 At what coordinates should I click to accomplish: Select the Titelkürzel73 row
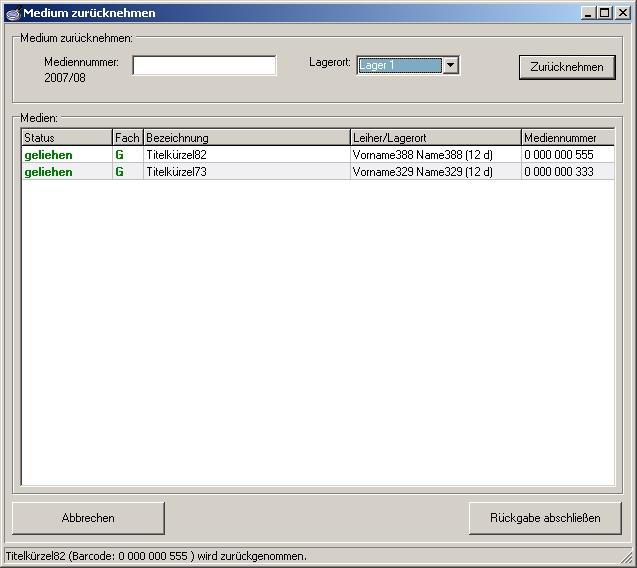[x=176, y=172]
